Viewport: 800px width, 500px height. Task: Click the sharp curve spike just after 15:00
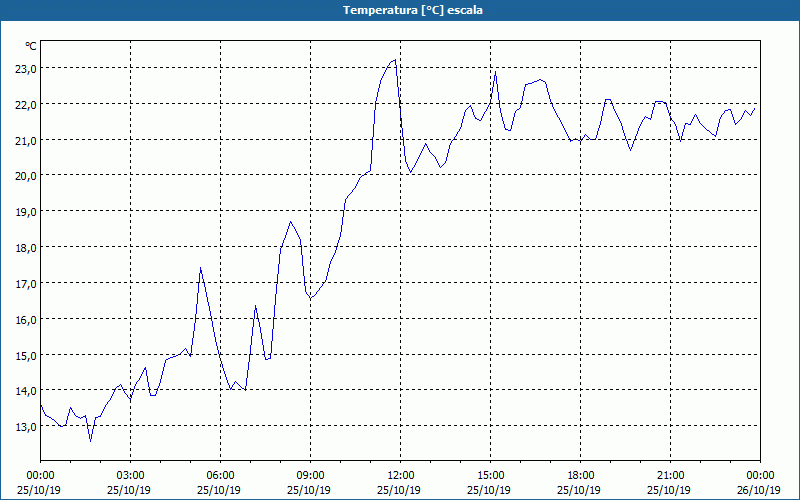point(495,72)
